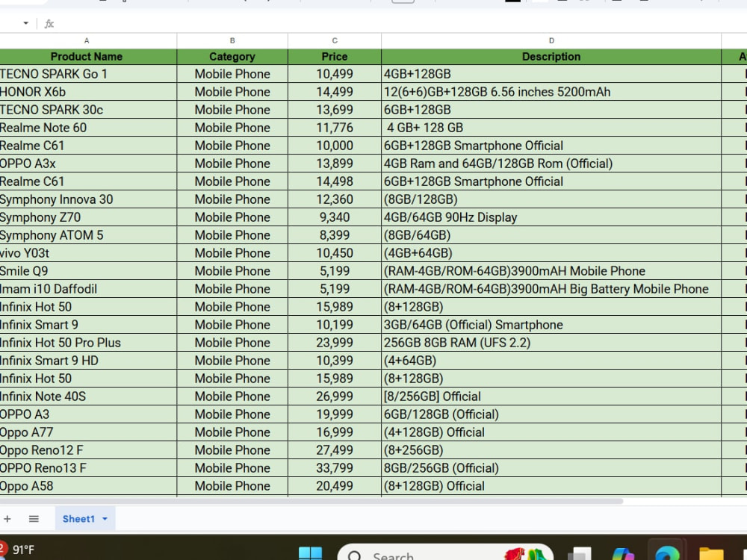Click the taskbar Search box
The width and height of the screenshot is (747, 560).
(445, 553)
